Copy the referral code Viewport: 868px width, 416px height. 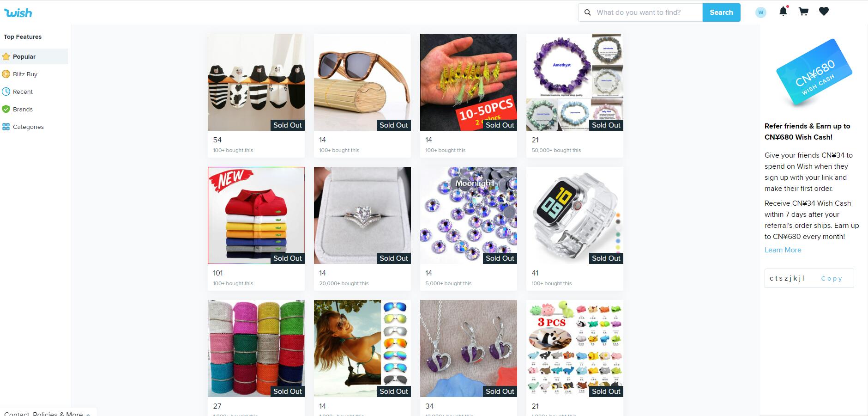(832, 278)
